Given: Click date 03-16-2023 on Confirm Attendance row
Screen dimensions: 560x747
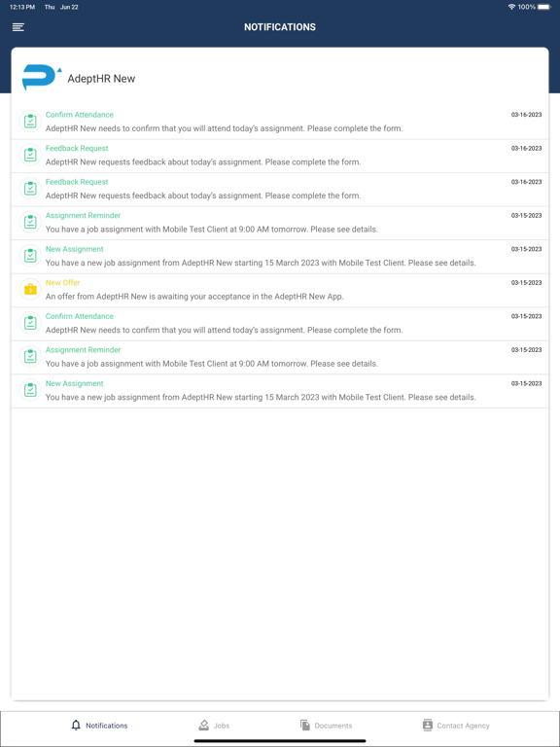Looking at the screenshot, I should point(526,115).
